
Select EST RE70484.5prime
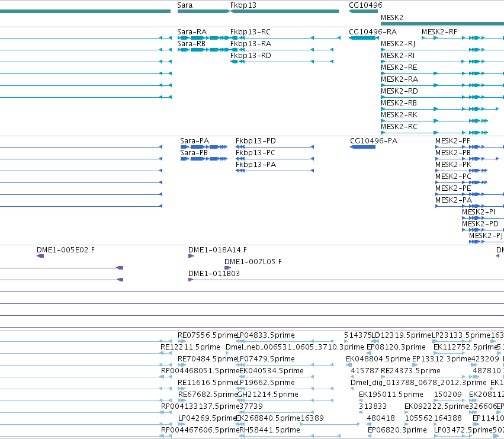pos(207,359)
